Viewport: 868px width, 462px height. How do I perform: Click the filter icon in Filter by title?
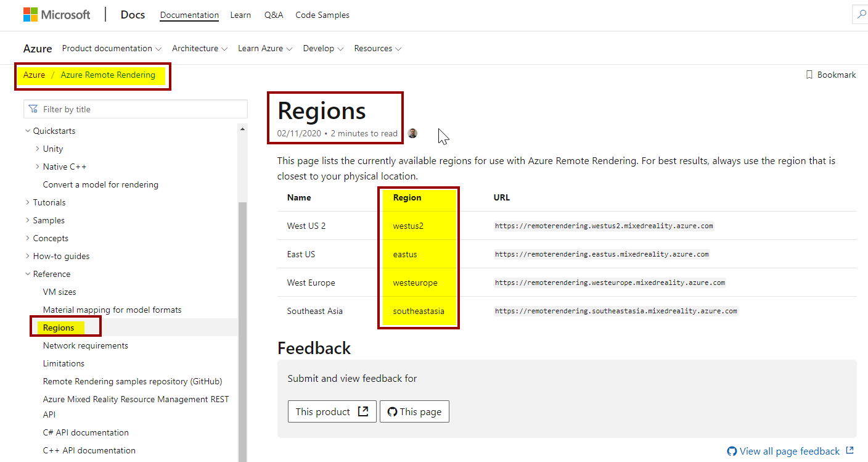[33, 109]
